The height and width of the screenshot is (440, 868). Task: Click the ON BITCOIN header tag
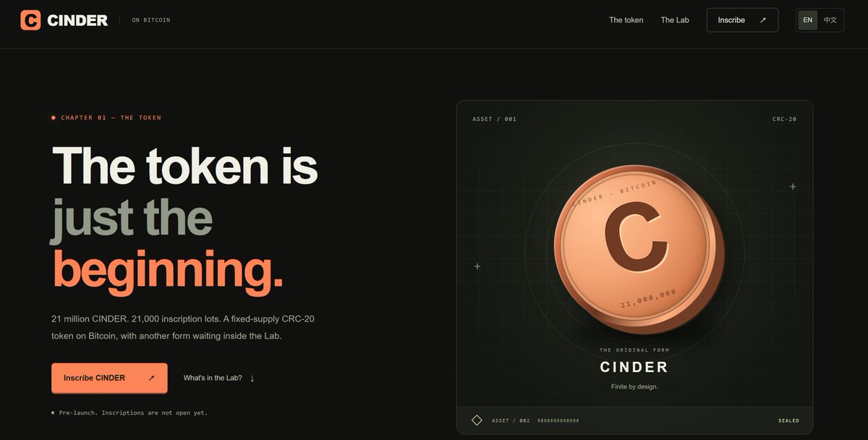151,20
